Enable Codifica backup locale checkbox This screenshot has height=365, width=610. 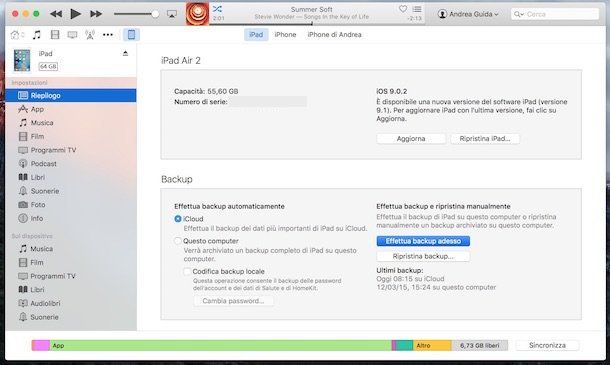pyautogui.click(x=187, y=271)
